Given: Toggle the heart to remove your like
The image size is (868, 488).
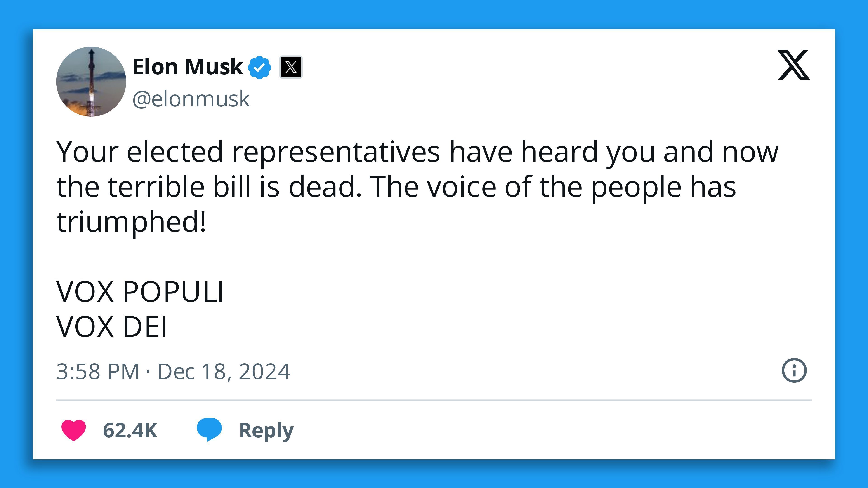Looking at the screenshot, I should pyautogui.click(x=74, y=430).
